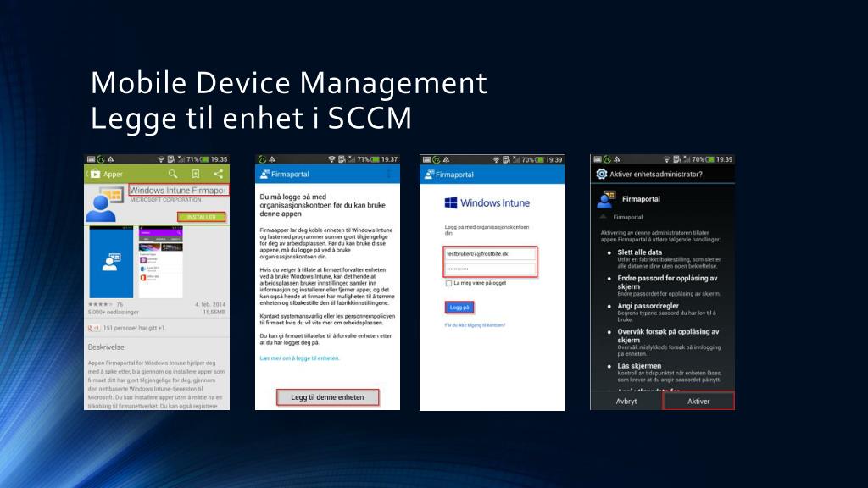Screen dimensions: 868x488
Task: Focus the email field with testbruker07@frostbite.dk
Action: tap(490, 254)
